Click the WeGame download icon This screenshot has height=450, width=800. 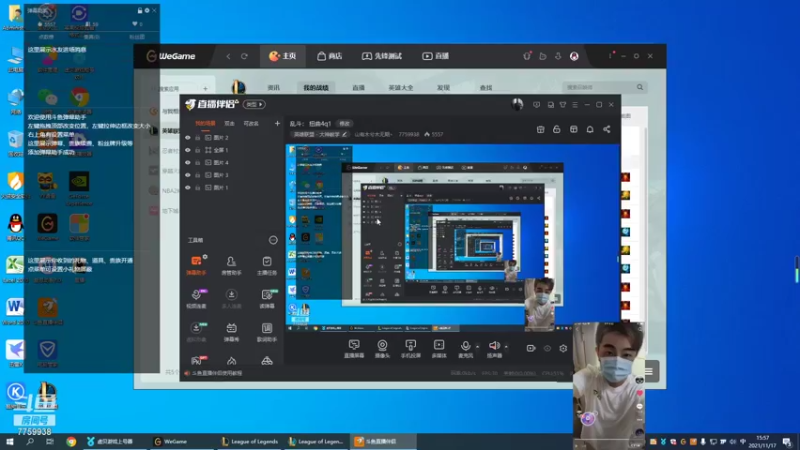pyautogui.click(x=558, y=56)
